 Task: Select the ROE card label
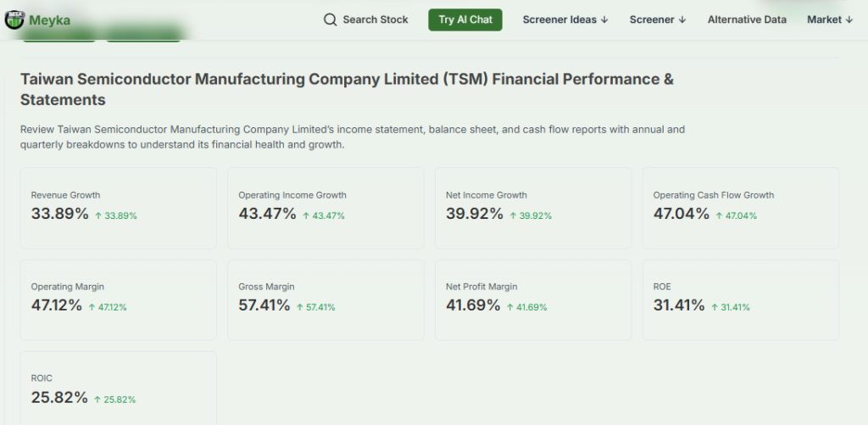tap(662, 287)
